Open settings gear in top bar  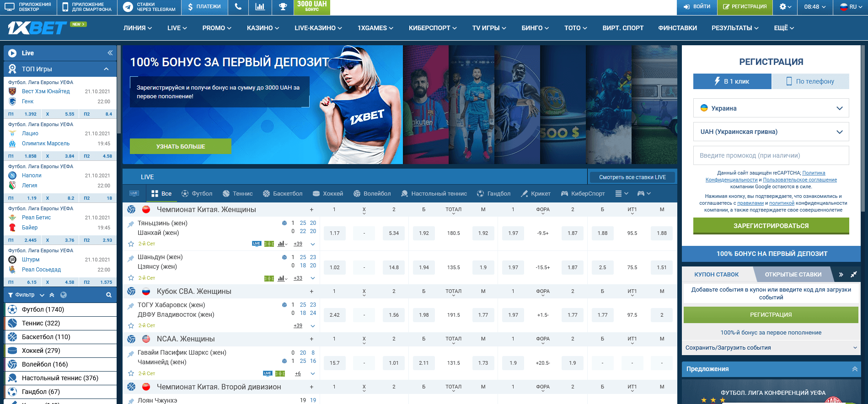[x=785, y=7]
